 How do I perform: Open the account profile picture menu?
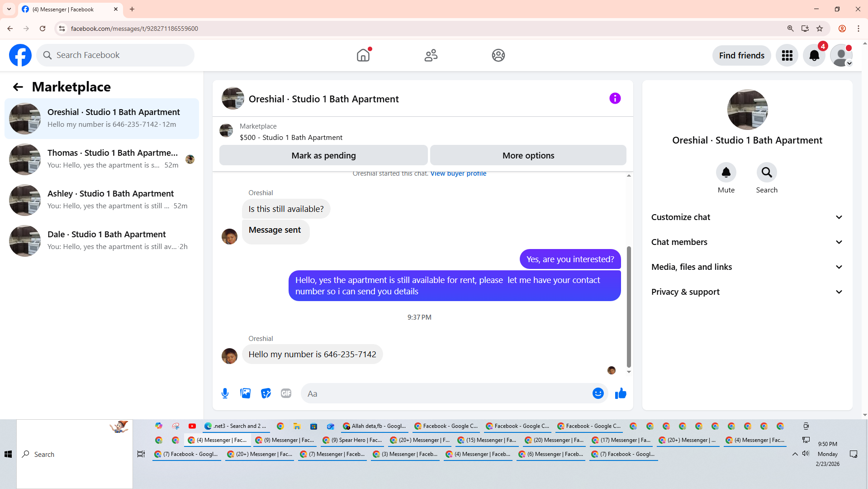coord(841,55)
